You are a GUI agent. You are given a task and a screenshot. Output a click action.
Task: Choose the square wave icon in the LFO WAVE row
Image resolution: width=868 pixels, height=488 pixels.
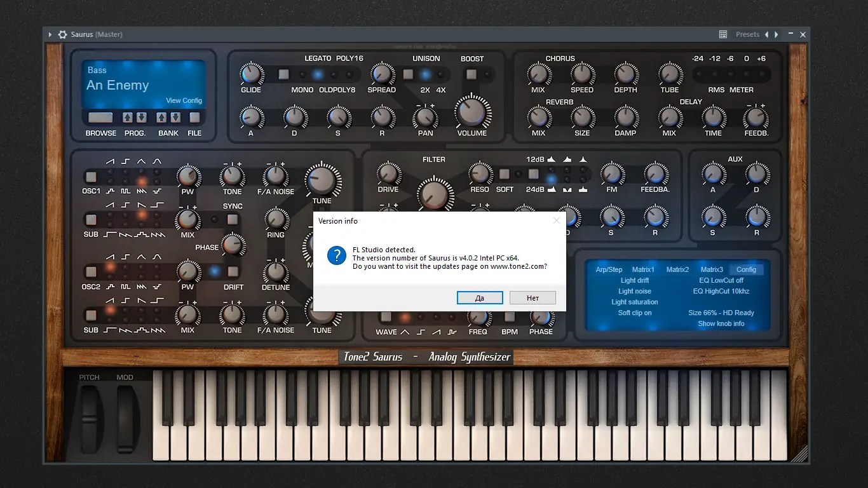[x=421, y=332]
